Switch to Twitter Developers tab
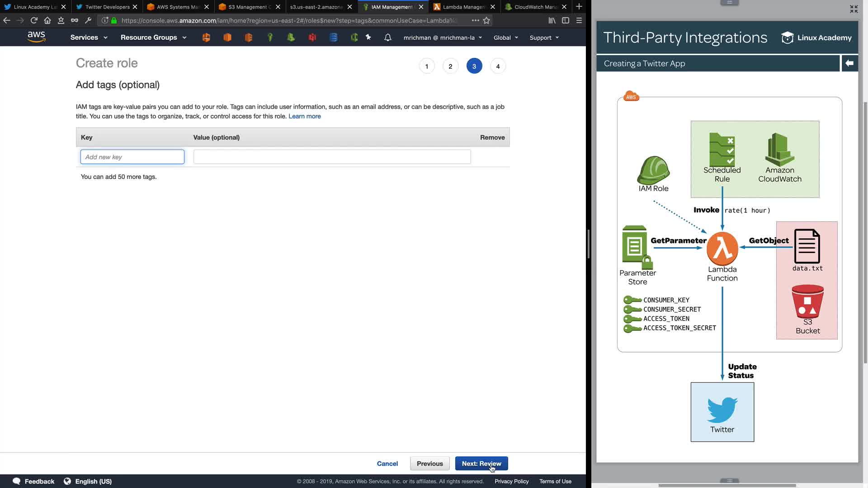The image size is (868, 488). click(x=107, y=7)
